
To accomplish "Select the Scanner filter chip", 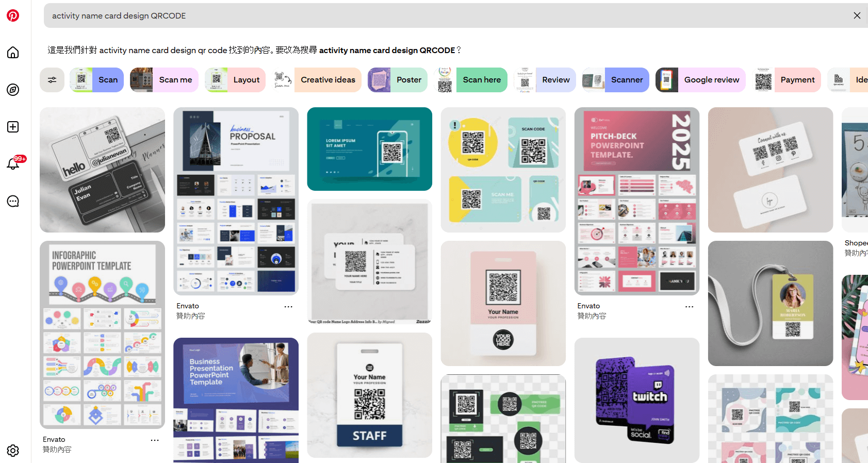I will [616, 80].
